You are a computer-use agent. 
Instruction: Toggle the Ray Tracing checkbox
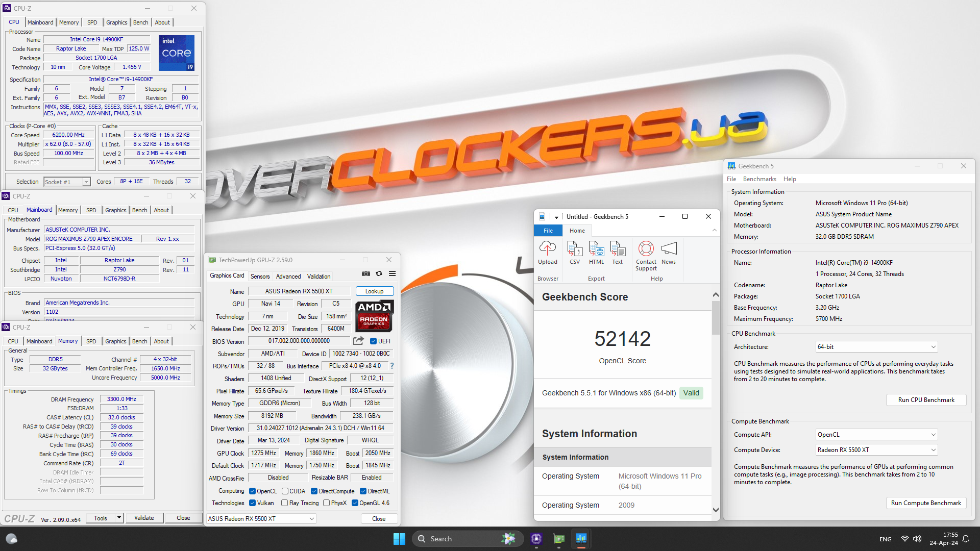point(285,503)
